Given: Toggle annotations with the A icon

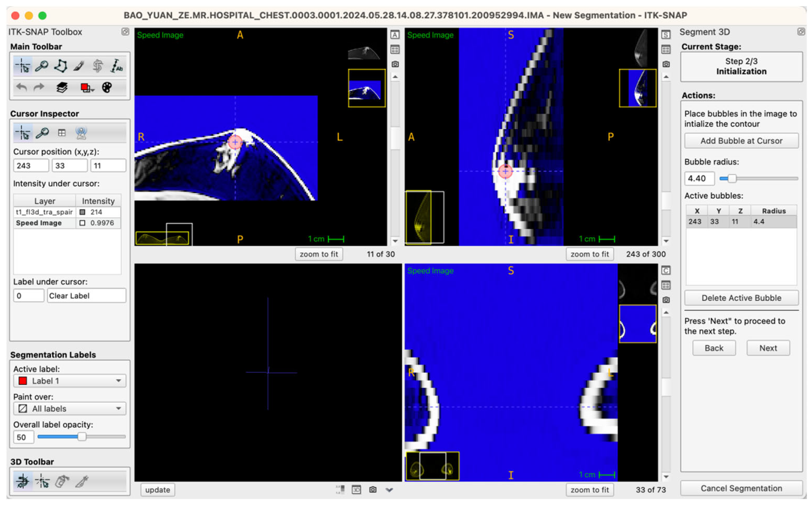Looking at the screenshot, I should [x=395, y=34].
